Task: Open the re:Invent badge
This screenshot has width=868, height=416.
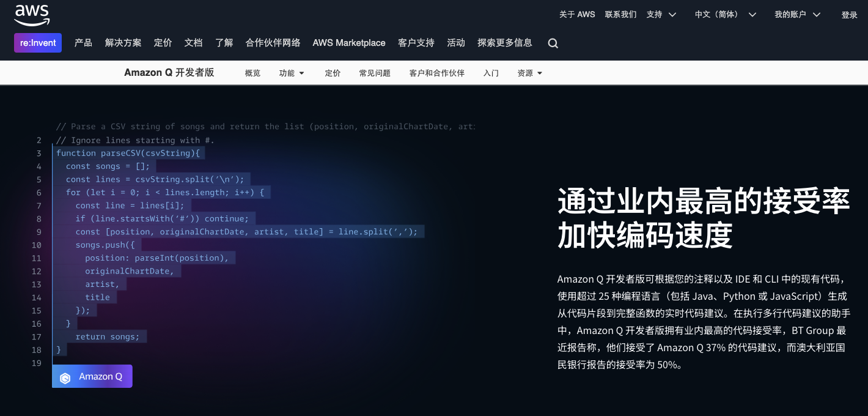Action: (38, 43)
